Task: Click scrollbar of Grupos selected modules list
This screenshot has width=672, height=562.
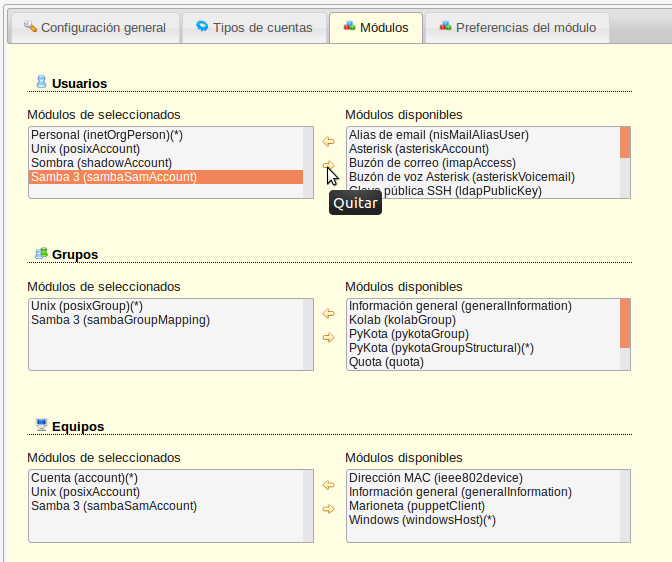Action: point(308,334)
